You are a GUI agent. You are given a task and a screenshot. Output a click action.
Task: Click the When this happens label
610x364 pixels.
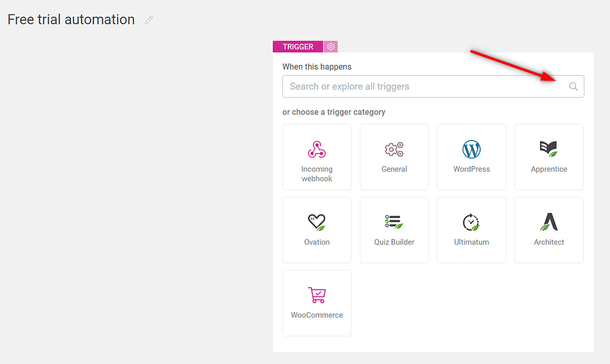point(317,67)
